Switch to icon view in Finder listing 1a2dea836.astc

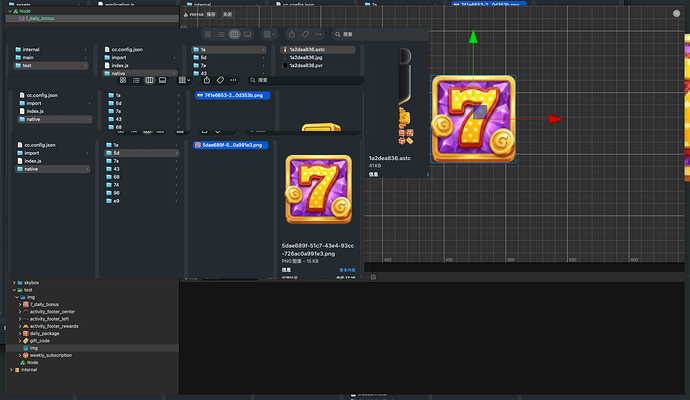tap(208, 34)
